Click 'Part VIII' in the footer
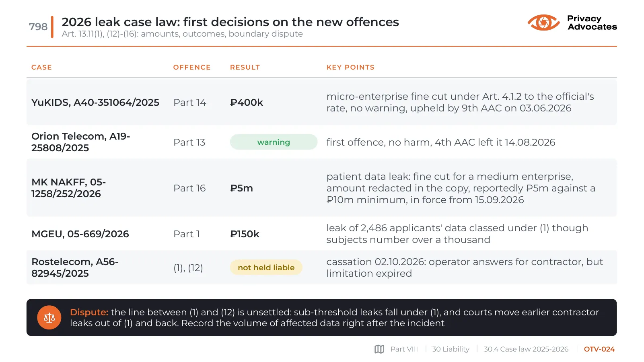This screenshot has width=644, height=362. [404, 349]
